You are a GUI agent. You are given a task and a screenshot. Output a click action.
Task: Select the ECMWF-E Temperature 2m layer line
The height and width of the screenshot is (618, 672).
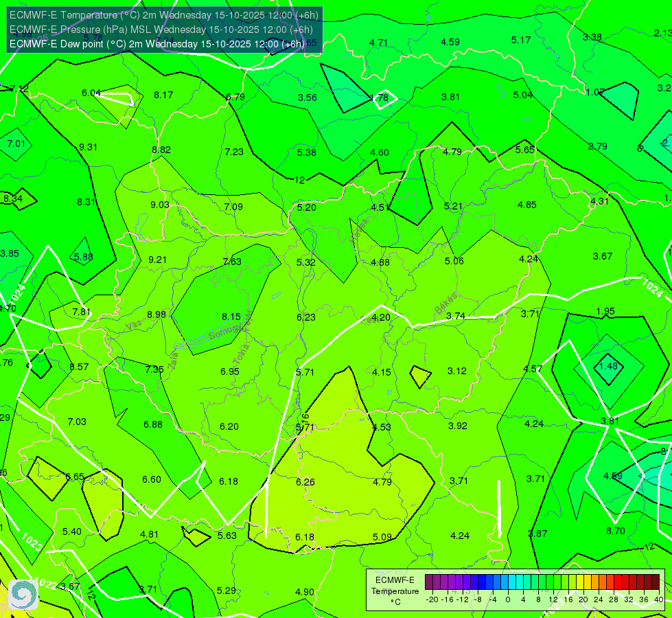[164, 15]
